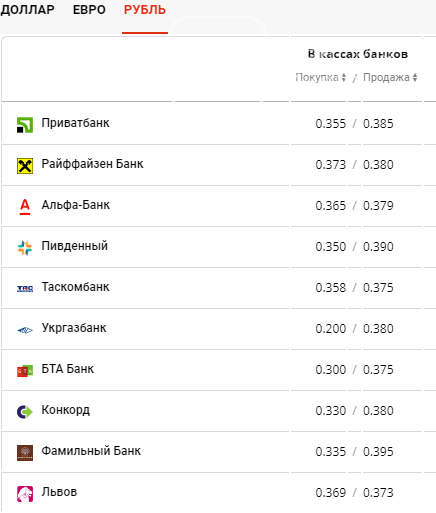Click the Райффайзен Банк yellow logo
The image size is (436, 513).
pyautogui.click(x=25, y=166)
